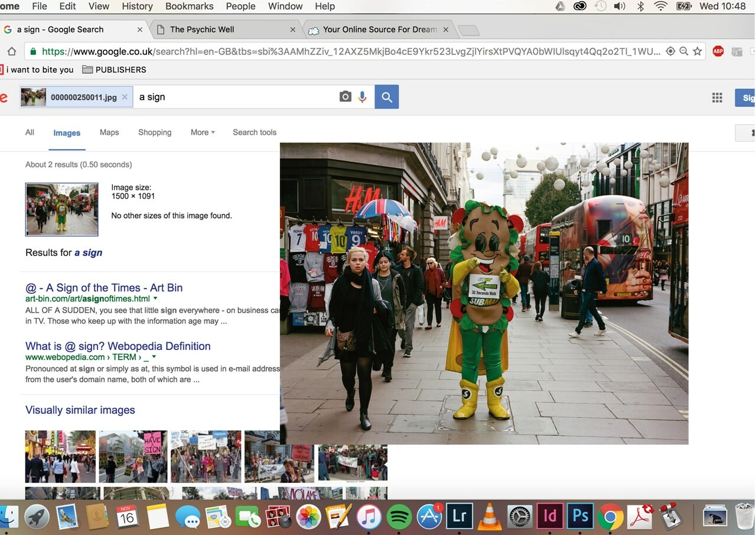Close the 'Your Online Source For Dream' tab
The height and width of the screenshot is (535, 756).
point(445,30)
